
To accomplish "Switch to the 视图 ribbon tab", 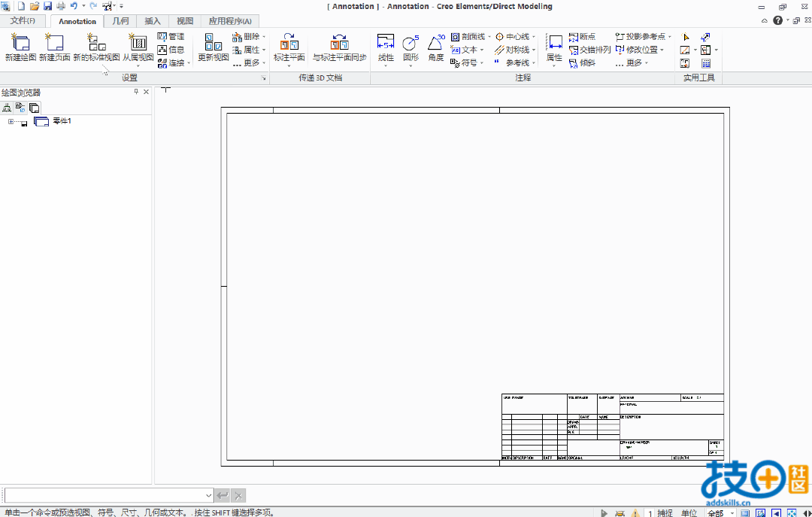I will [x=185, y=21].
